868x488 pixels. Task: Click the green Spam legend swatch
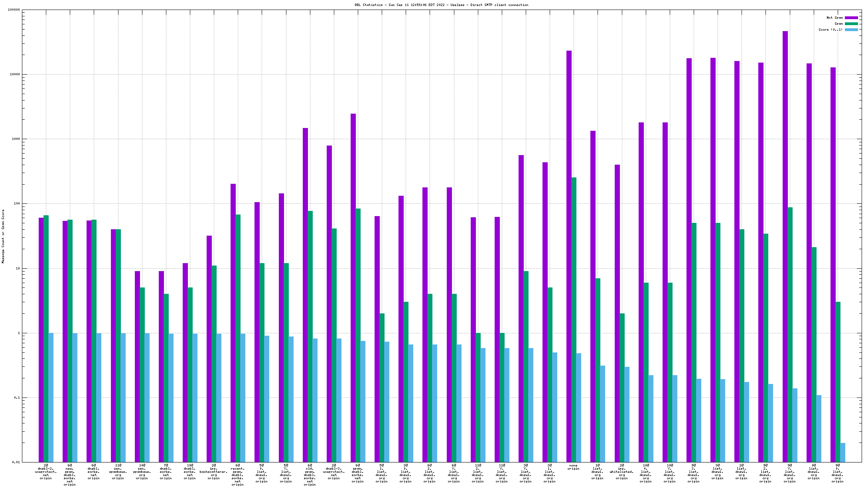tap(851, 24)
